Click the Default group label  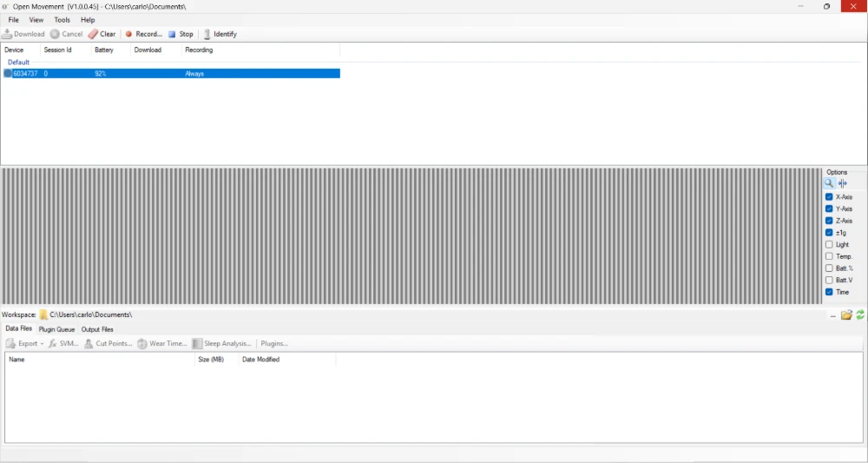[x=18, y=62]
